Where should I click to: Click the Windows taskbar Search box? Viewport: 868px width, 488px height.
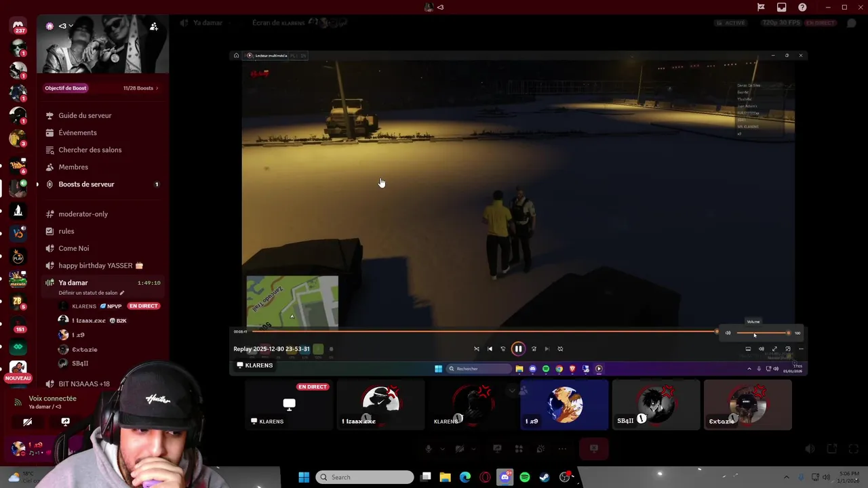pyautogui.click(x=365, y=477)
